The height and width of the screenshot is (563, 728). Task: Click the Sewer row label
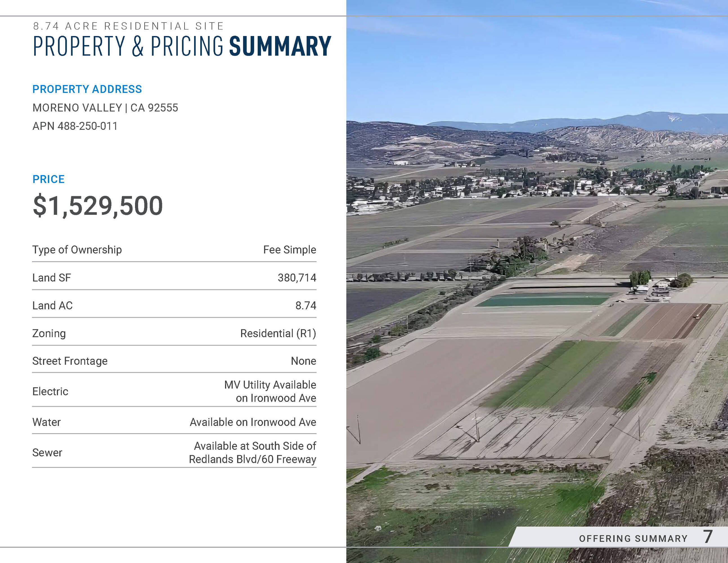47,453
